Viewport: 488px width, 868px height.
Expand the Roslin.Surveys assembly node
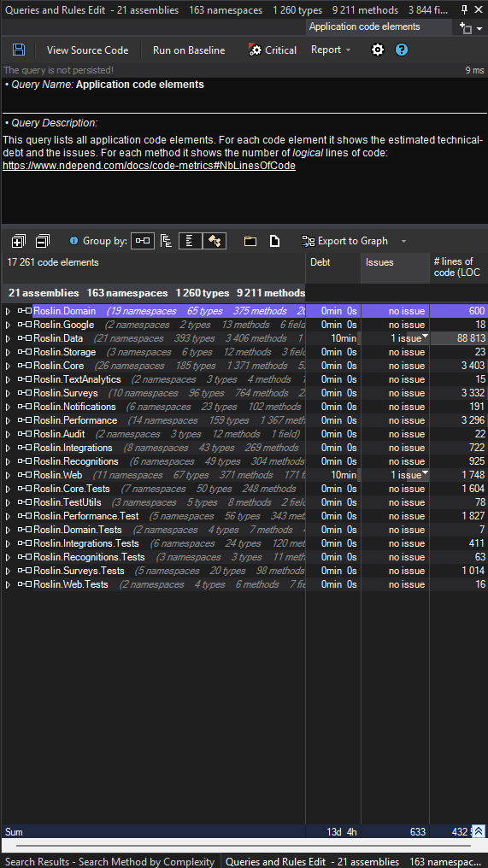pos(8,393)
